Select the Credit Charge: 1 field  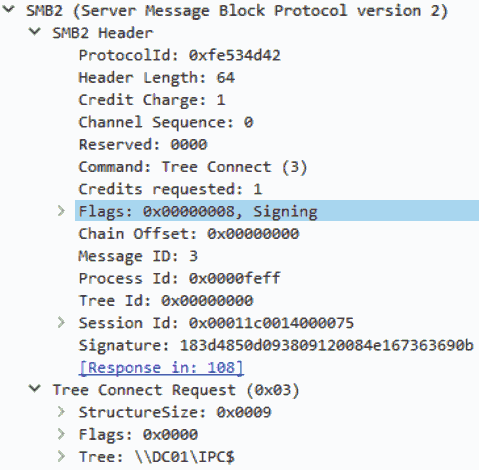tap(152, 100)
